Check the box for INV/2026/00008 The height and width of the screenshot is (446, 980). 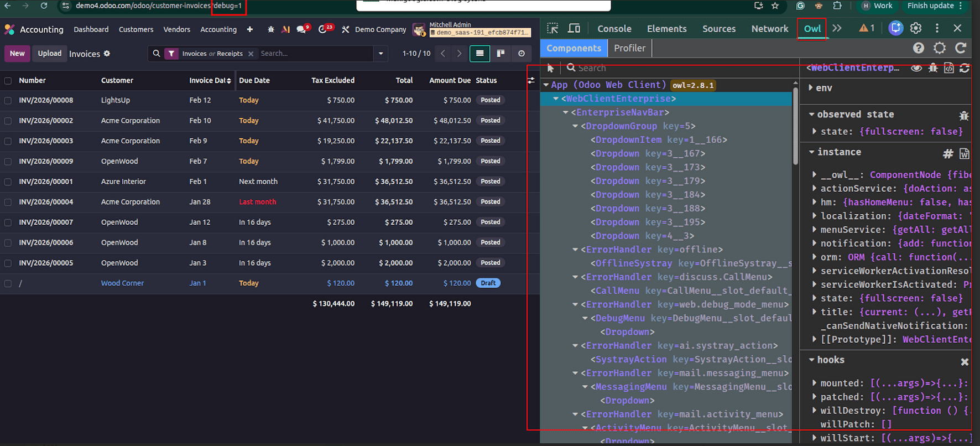click(8, 101)
